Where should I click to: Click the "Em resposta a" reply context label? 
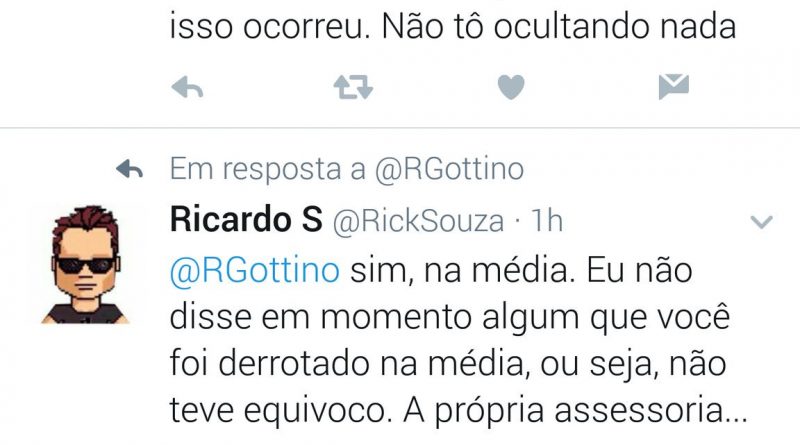tap(268, 169)
